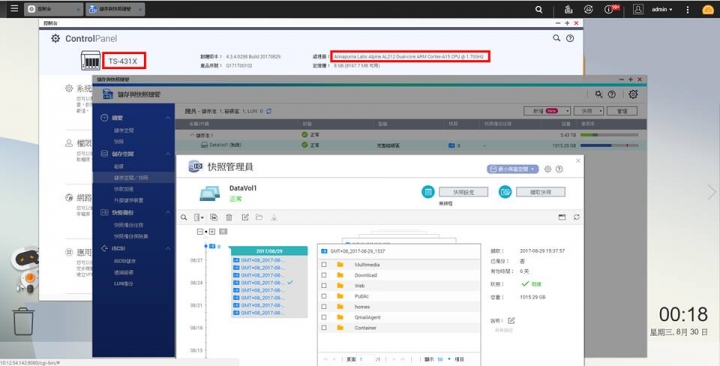Click the round schedule calendar icon
Screen dimensions: 720x366
[x=428, y=192]
